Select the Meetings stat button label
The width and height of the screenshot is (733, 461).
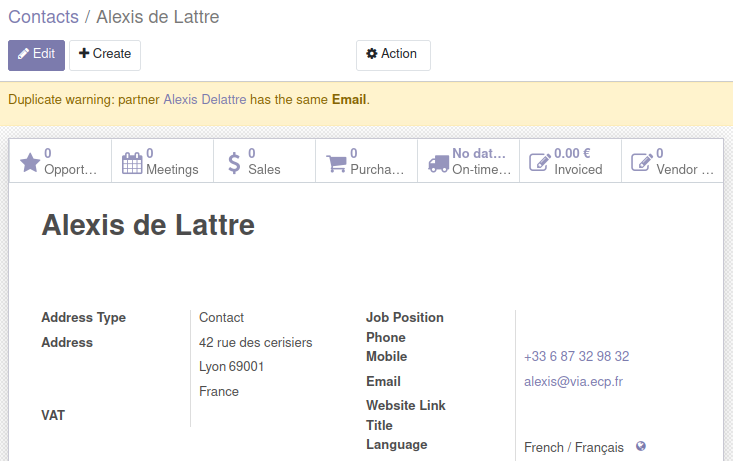pos(172,169)
